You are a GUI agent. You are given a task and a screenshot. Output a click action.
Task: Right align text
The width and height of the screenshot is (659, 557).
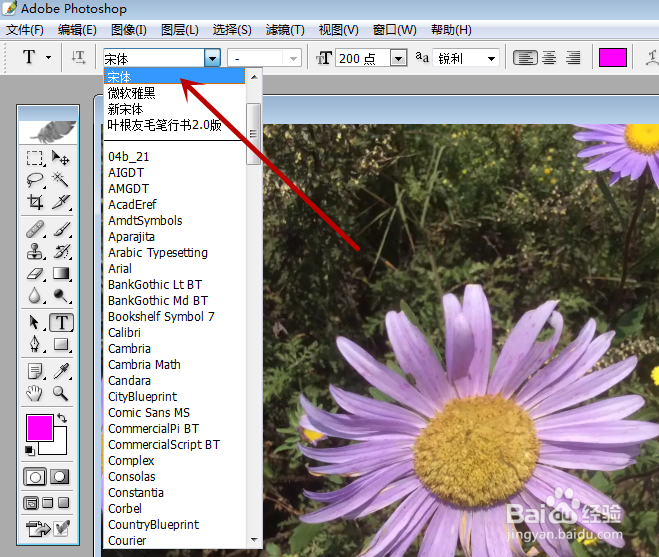pos(573,57)
